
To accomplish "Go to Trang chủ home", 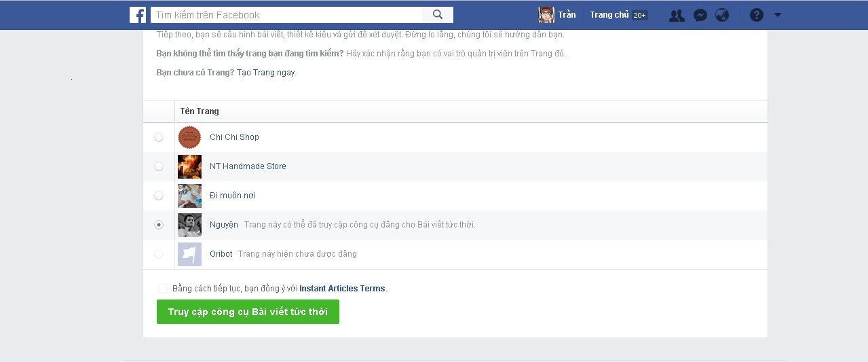I will coord(609,15).
